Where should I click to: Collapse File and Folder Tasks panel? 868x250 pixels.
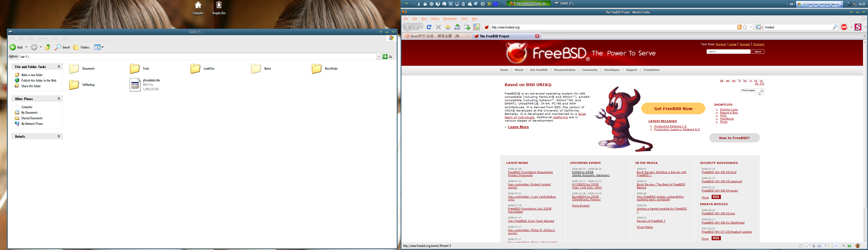click(x=59, y=66)
